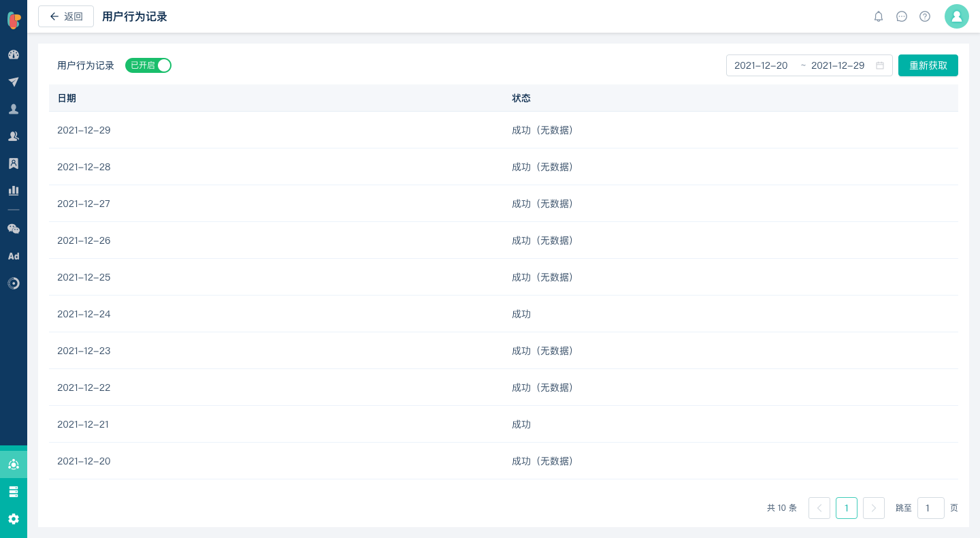980x538 pixels.
Task: Select page 1 in pagination
Action: click(x=847, y=508)
